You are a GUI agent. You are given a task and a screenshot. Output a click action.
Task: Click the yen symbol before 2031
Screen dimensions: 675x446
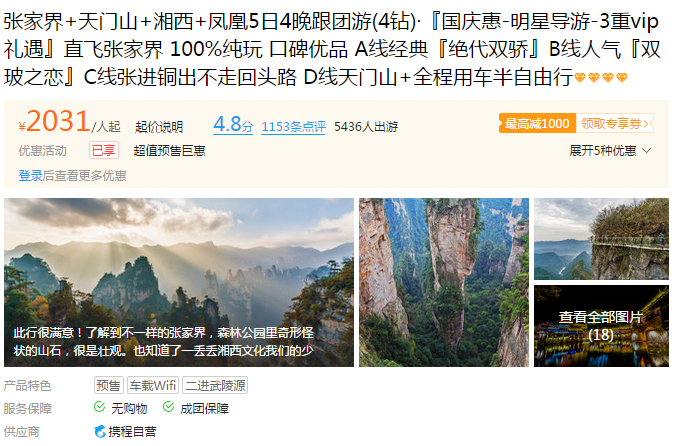click(x=22, y=126)
